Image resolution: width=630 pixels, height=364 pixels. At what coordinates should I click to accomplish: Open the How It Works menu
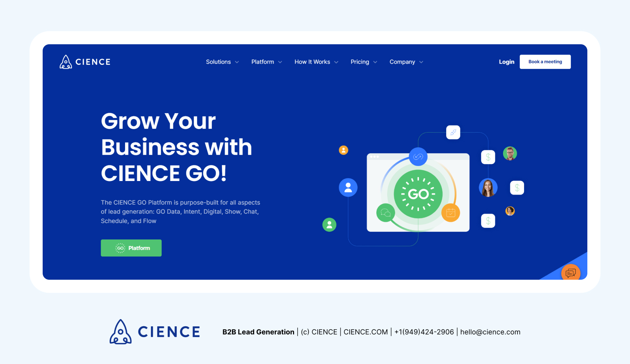pos(316,62)
